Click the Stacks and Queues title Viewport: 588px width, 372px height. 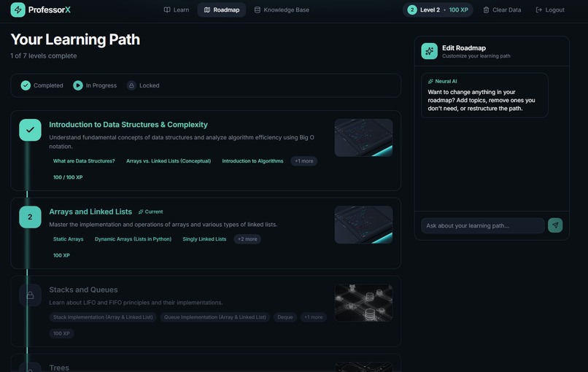(83, 290)
